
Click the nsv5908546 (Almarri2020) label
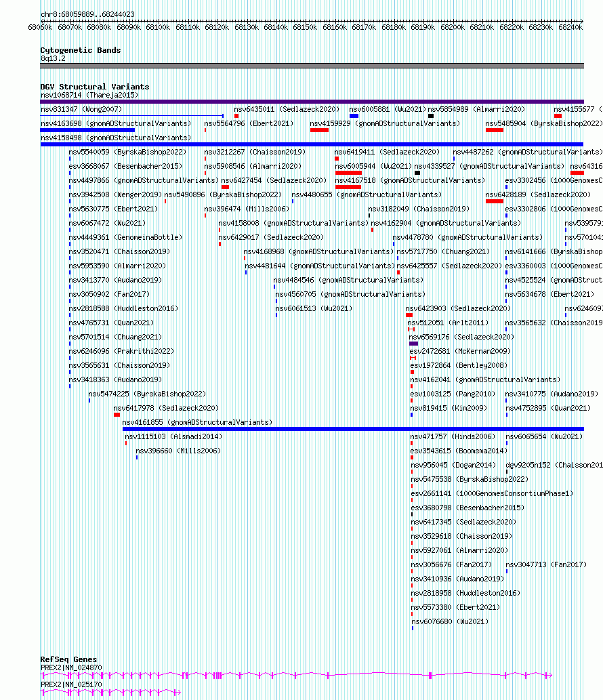point(253,167)
